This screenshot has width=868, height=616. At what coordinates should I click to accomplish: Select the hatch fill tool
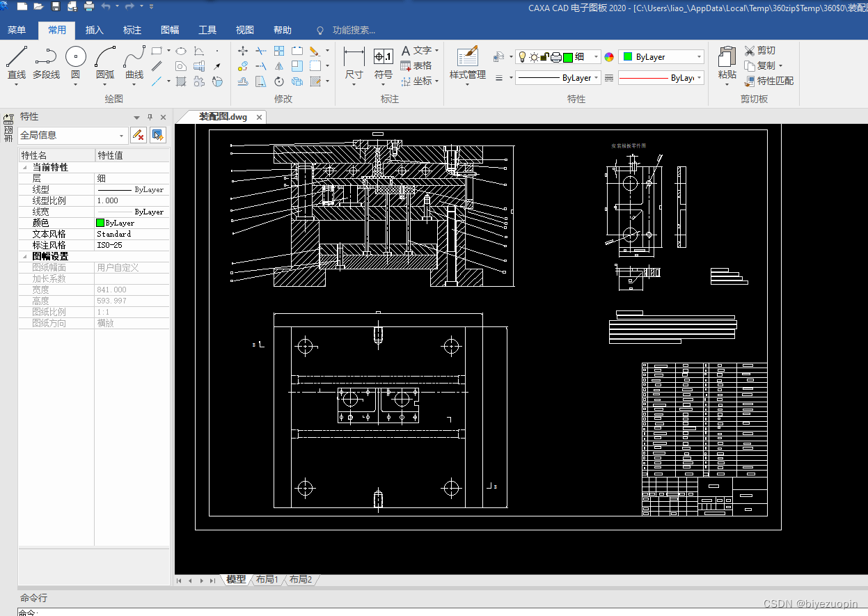tap(181, 81)
